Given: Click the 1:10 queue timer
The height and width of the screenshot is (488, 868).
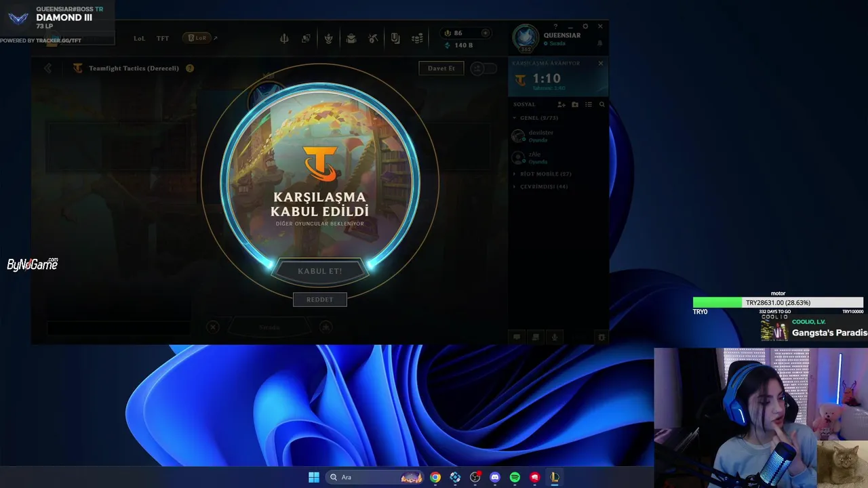Looking at the screenshot, I should click(x=547, y=79).
